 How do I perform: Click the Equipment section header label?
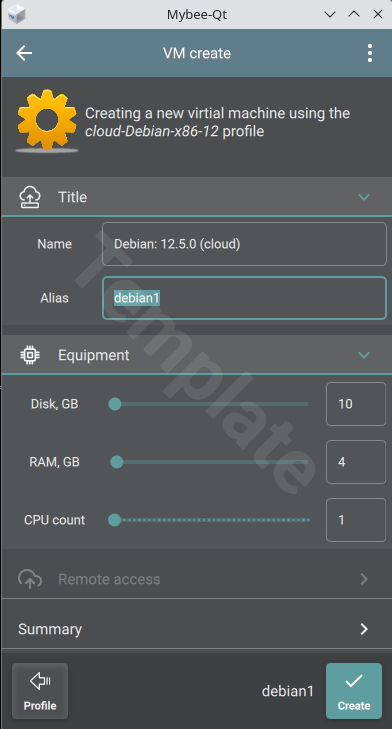(x=93, y=355)
